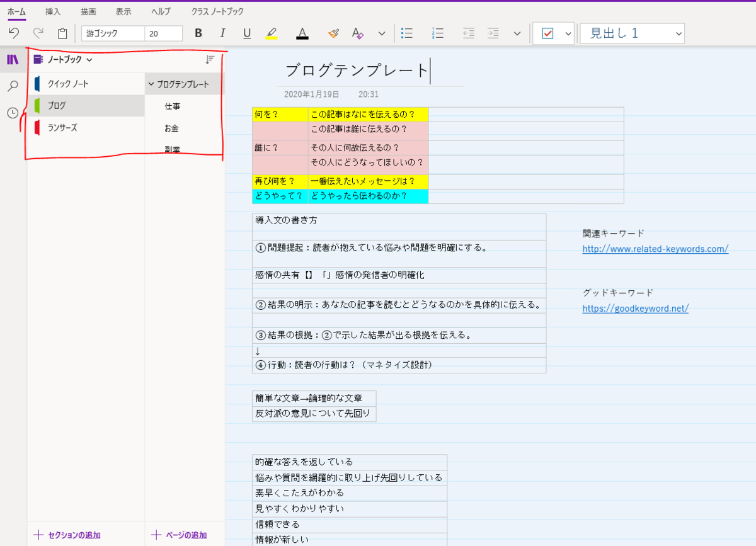Image resolution: width=756 pixels, height=546 pixels.
Task: Apply yellow text highlight
Action: pyautogui.click(x=272, y=33)
